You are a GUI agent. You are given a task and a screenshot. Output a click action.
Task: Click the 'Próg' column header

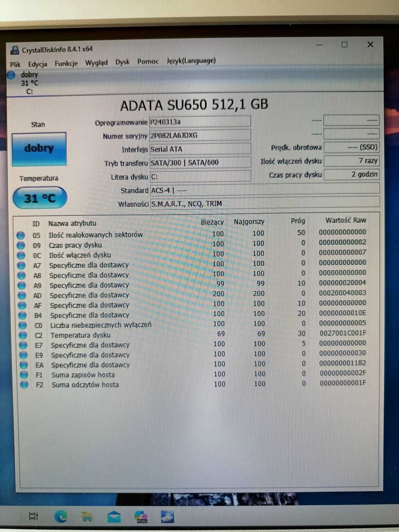point(298,221)
